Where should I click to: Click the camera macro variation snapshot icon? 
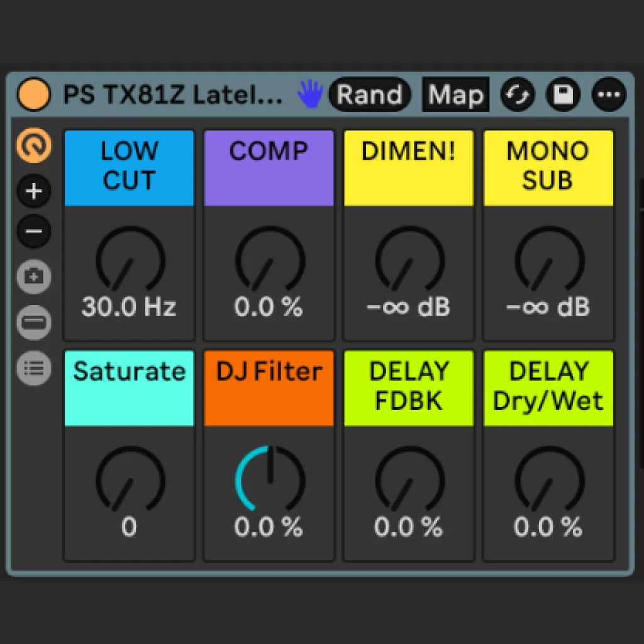click(34, 277)
